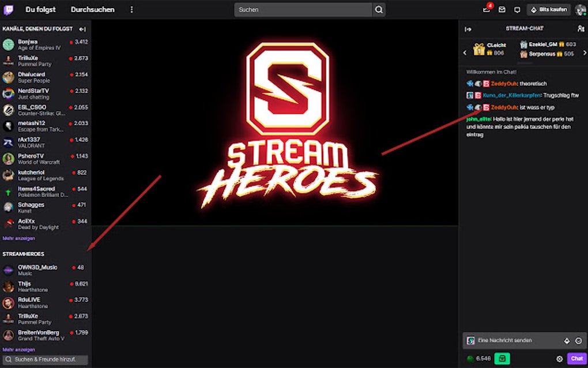Open the viewer list in Stream-Chat

[581, 29]
